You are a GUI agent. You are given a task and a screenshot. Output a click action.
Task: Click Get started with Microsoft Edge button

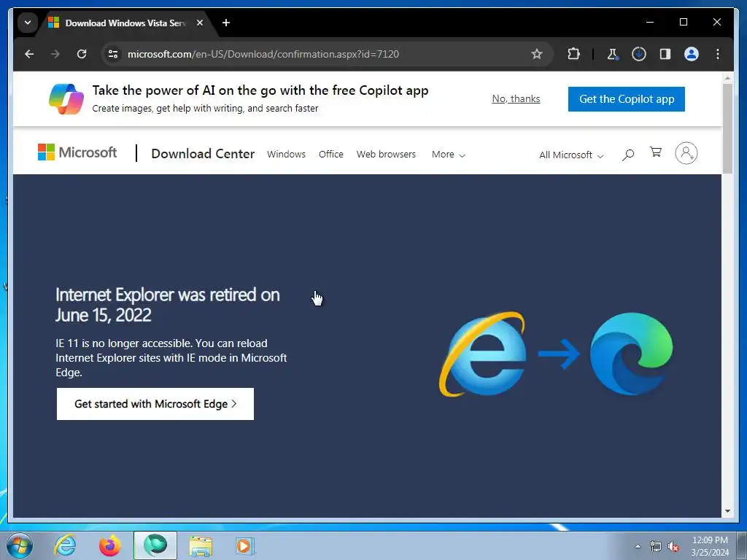pyautogui.click(x=155, y=404)
